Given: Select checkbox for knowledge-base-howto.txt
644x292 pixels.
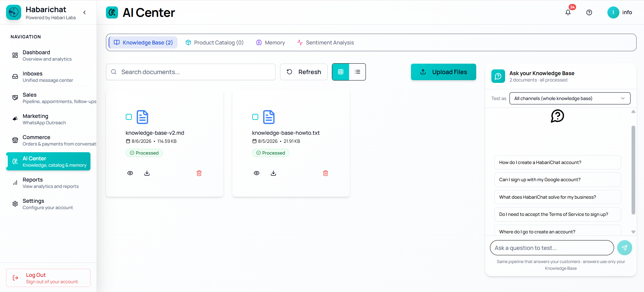Looking at the screenshot, I should point(255,117).
